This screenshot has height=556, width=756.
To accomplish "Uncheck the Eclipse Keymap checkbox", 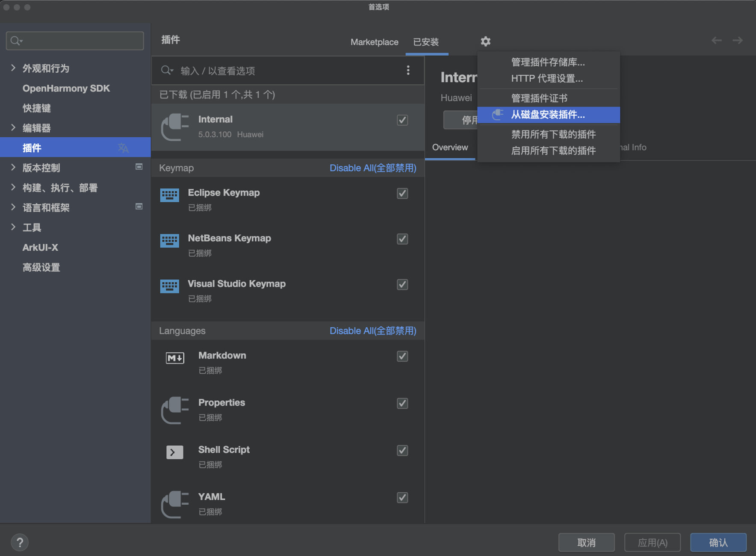I will 402,193.
